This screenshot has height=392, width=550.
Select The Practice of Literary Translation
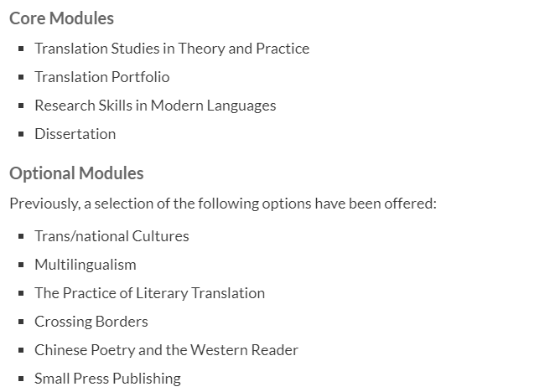[150, 293]
